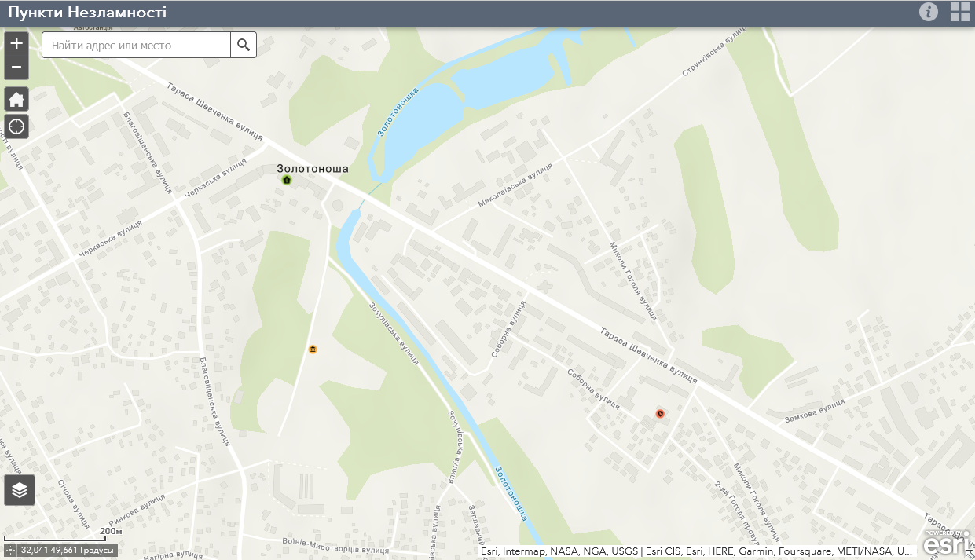
Task: Open the layer list panel
Action: (20, 490)
